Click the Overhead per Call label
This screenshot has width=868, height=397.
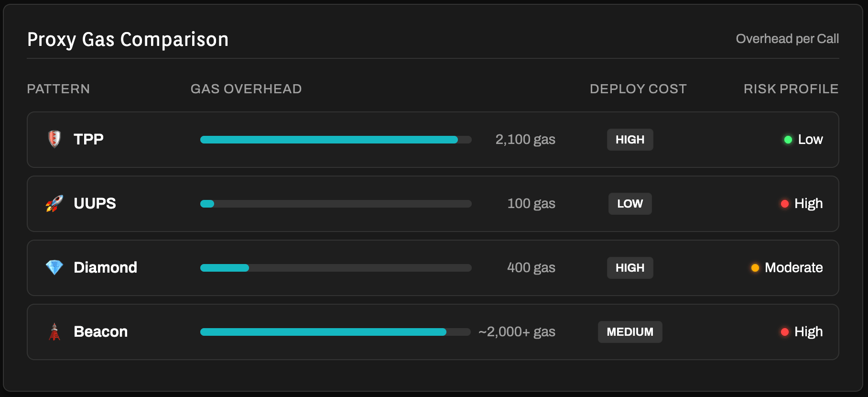pyautogui.click(x=787, y=39)
